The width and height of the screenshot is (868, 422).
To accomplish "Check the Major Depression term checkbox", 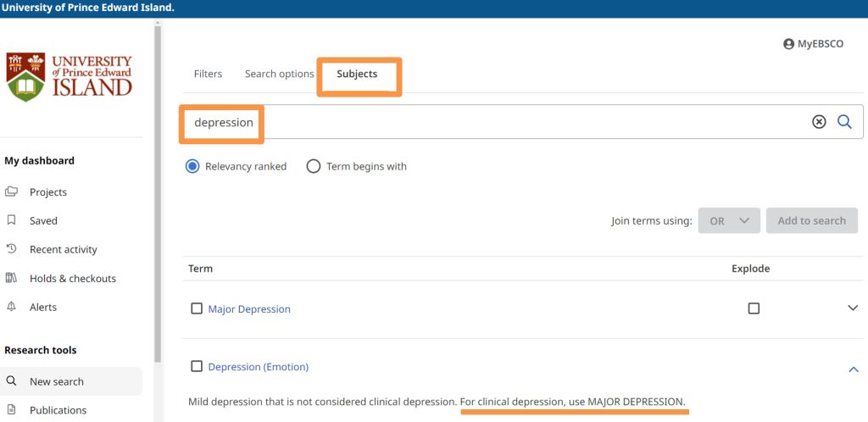I will pyautogui.click(x=197, y=309).
